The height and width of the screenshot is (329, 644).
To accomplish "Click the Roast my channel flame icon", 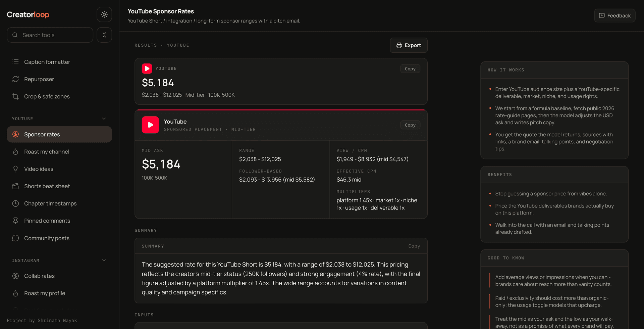I will [x=15, y=152].
